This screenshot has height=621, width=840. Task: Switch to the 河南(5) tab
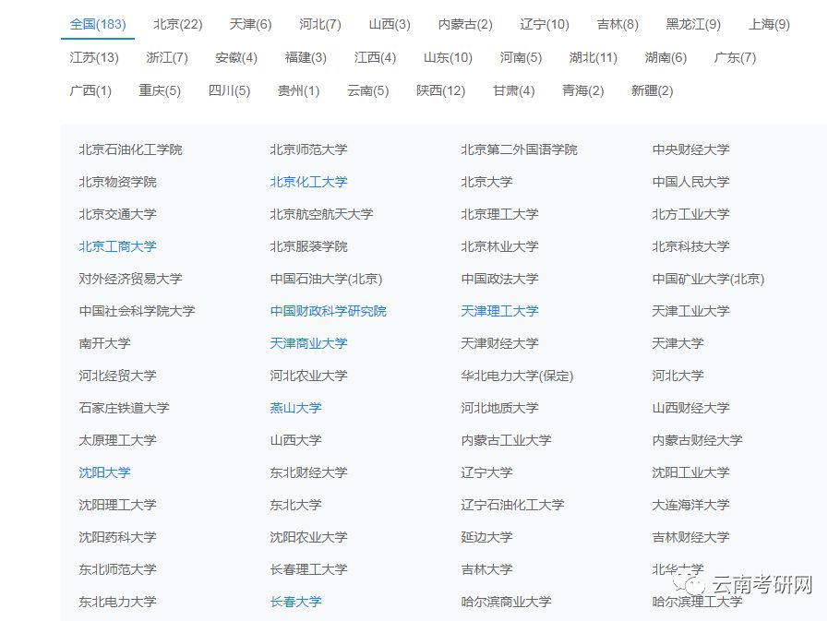click(x=521, y=58)
